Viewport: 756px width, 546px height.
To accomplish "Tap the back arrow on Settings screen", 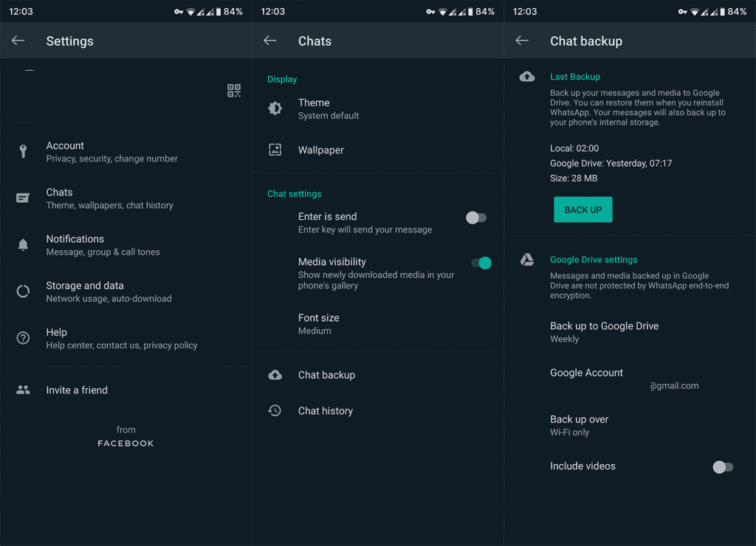I will tap(18, 41).
